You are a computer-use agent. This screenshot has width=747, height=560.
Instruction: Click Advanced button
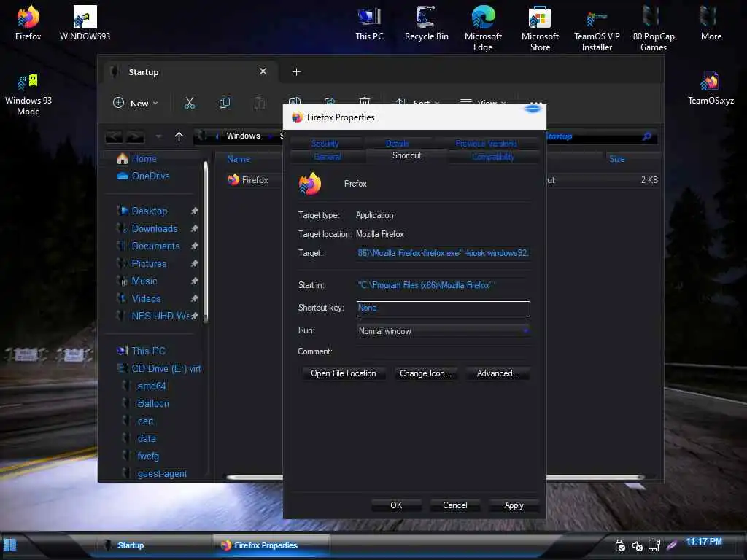(498, 373)
